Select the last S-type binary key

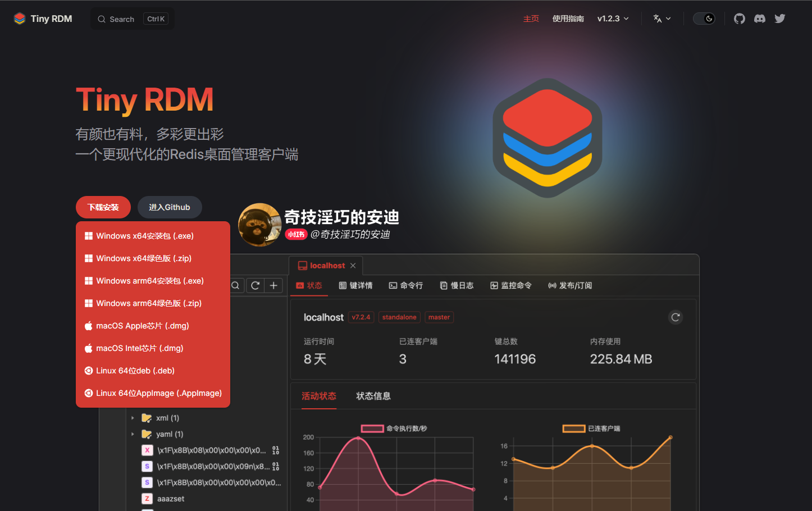point(211,482)
